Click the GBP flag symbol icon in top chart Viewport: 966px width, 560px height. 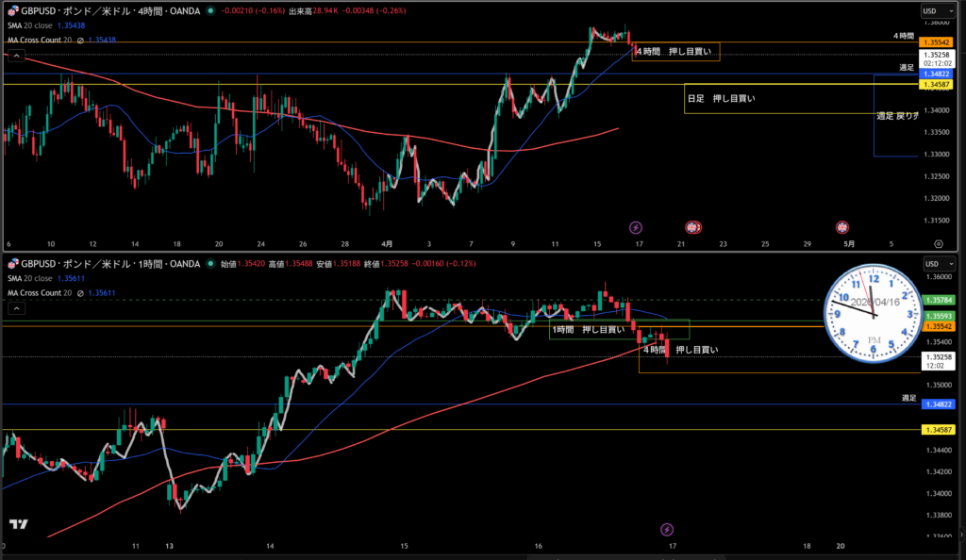(x=12, y=10)
